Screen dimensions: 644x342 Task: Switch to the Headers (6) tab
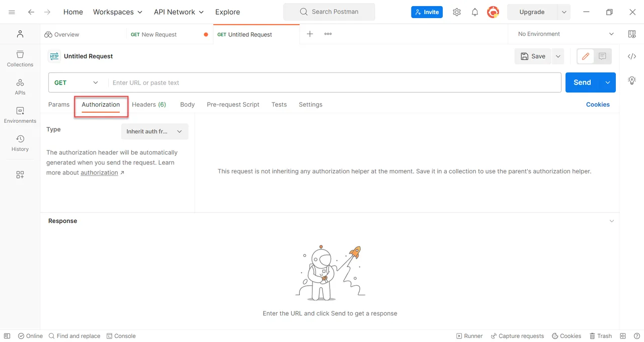pos(149,104)
